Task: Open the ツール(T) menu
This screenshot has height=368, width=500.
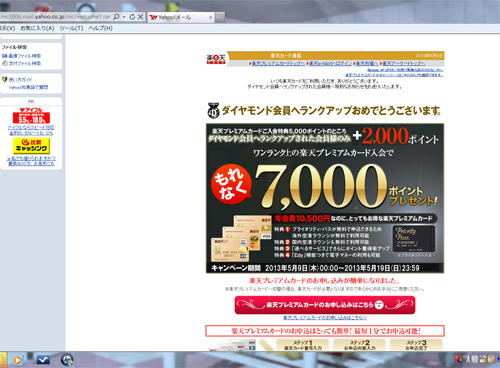Action: pyautogui.click(x=71, y=28)
